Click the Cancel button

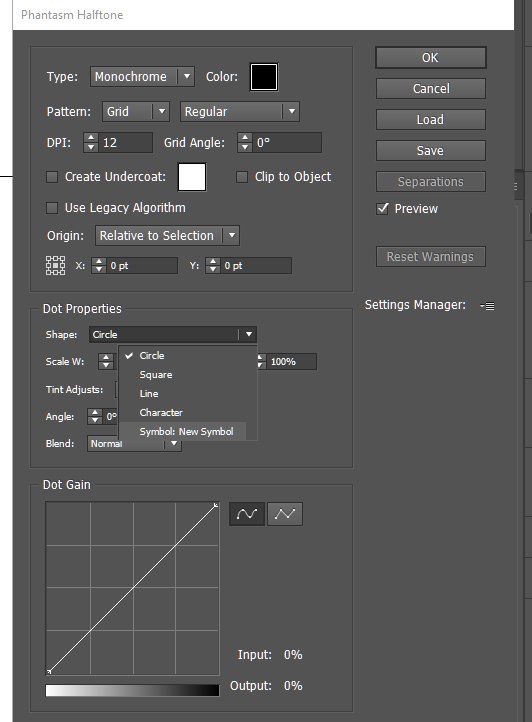point(431,88)
